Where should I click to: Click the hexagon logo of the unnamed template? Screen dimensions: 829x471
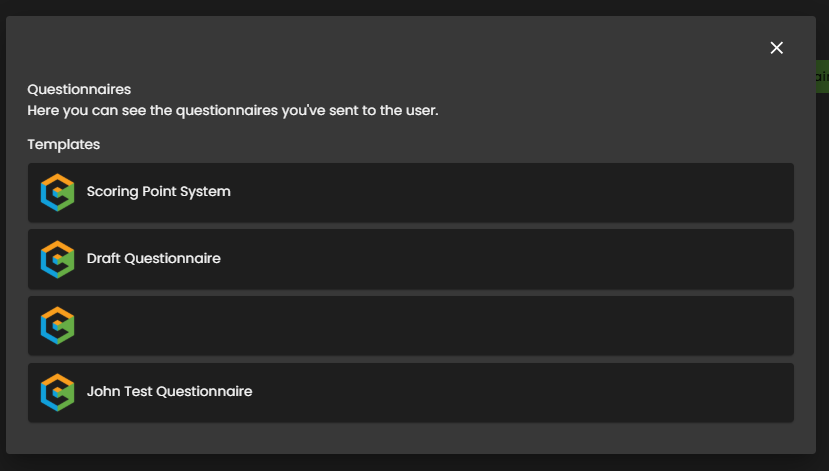58,326
